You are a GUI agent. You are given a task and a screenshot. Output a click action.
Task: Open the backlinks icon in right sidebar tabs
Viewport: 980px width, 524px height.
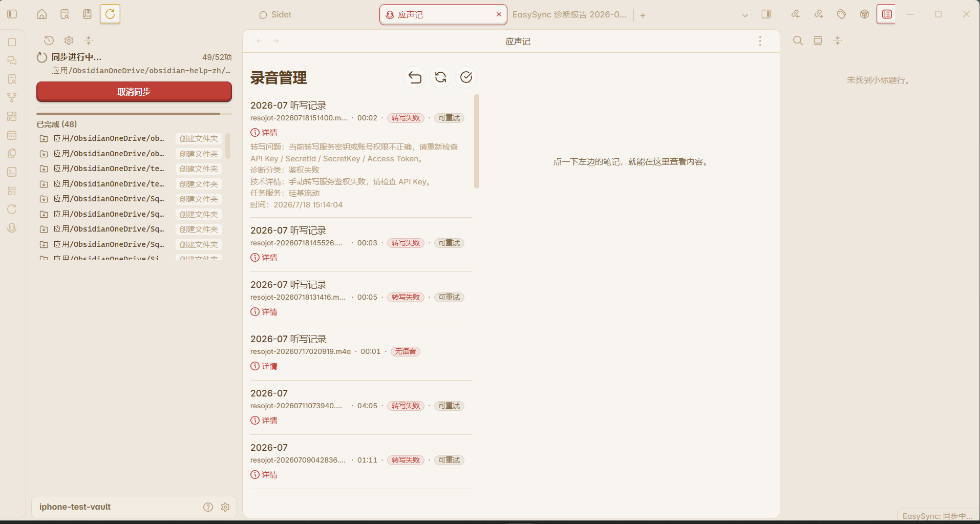point(796,14)
